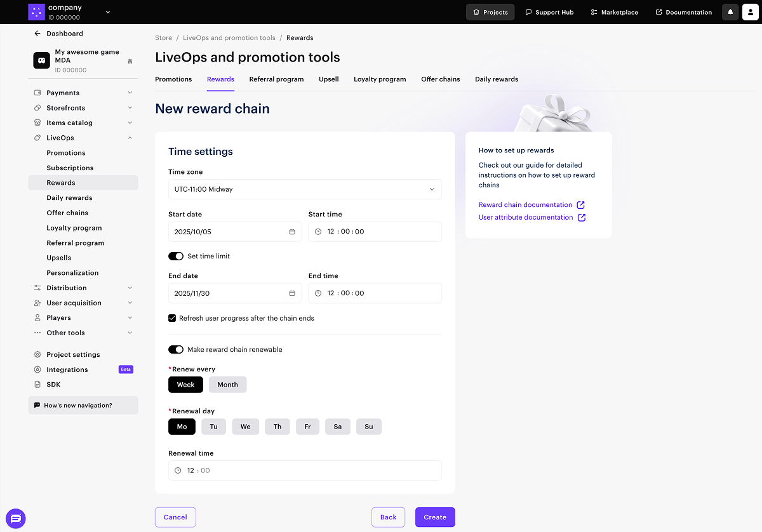Click the home icon beside the game name

point(130,62)
